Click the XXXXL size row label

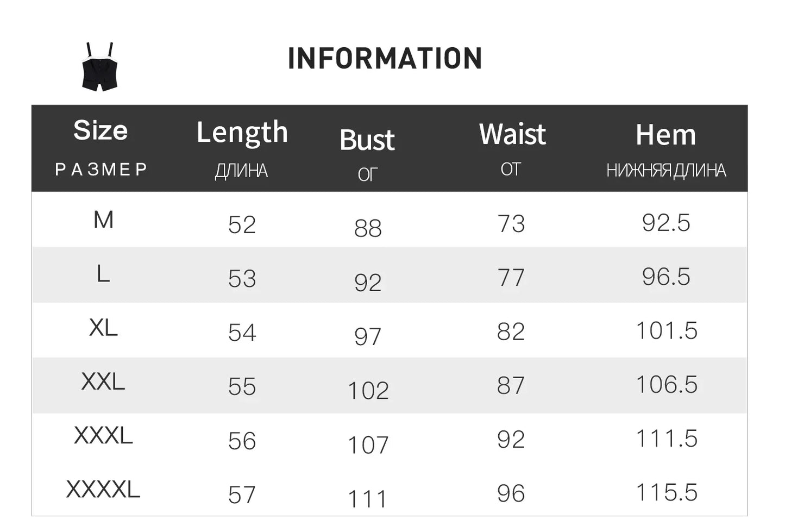click(103, 489)
